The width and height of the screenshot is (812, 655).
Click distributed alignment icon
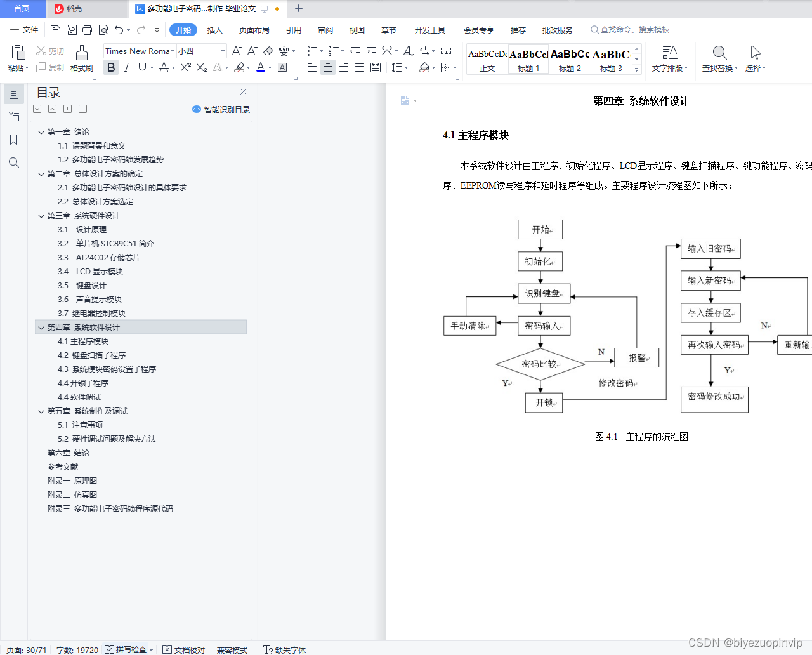(x=376, y=67)
